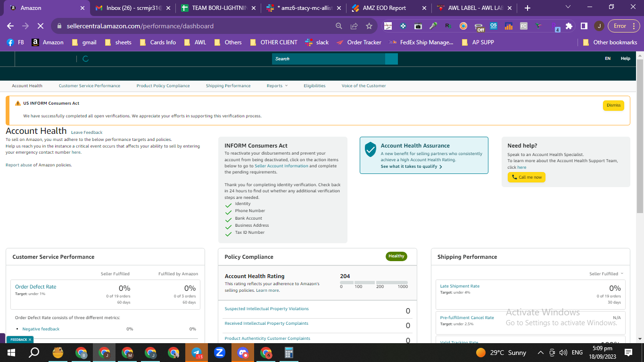This screenshot has width=644, height=362.
Task: Open the Windows notification center
Action: point(628,353)
